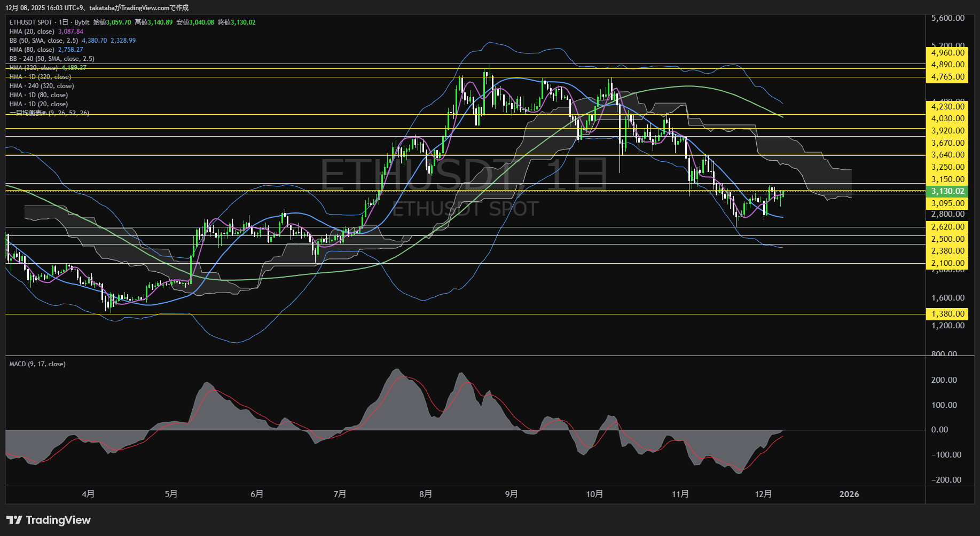Screen dimensions: 980x536
Task: Click the 0.00 level on MACD scale
Action: [x=939, y=430]
